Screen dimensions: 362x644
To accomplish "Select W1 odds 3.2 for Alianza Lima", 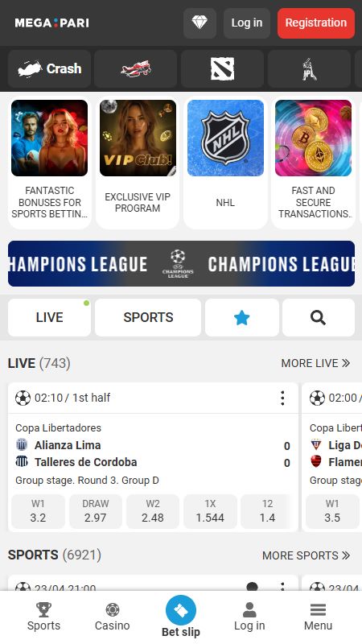I will click(x=38, y=511).
